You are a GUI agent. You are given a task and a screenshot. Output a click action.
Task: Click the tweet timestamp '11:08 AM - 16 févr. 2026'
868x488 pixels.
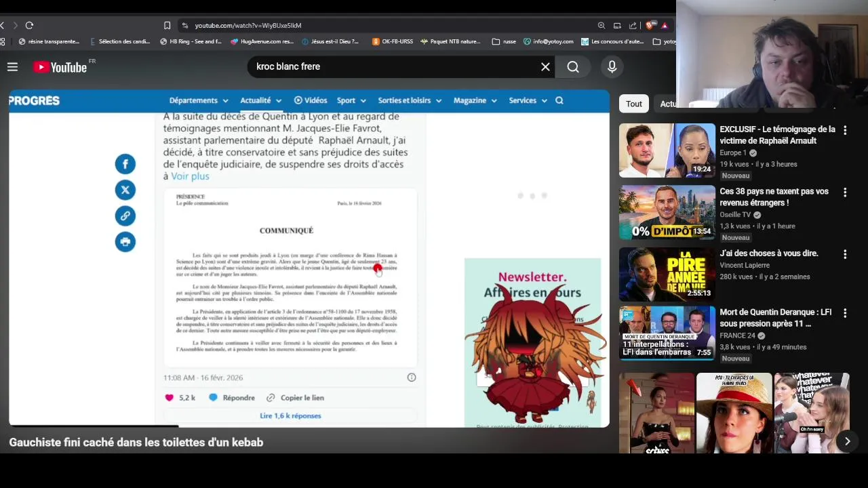pyautogui.click(x=203, y=378)
